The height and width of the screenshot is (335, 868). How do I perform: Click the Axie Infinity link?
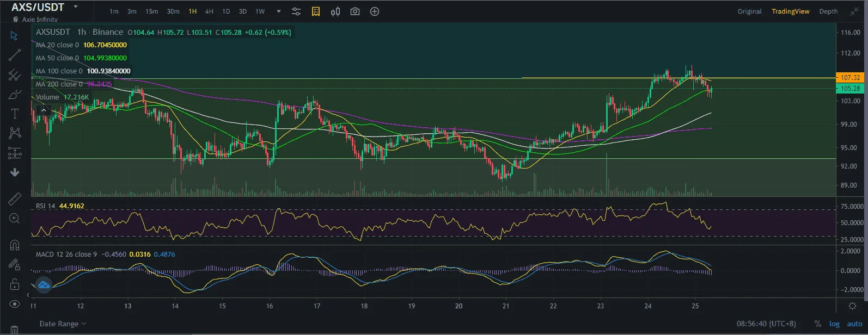tap(40, 20)
